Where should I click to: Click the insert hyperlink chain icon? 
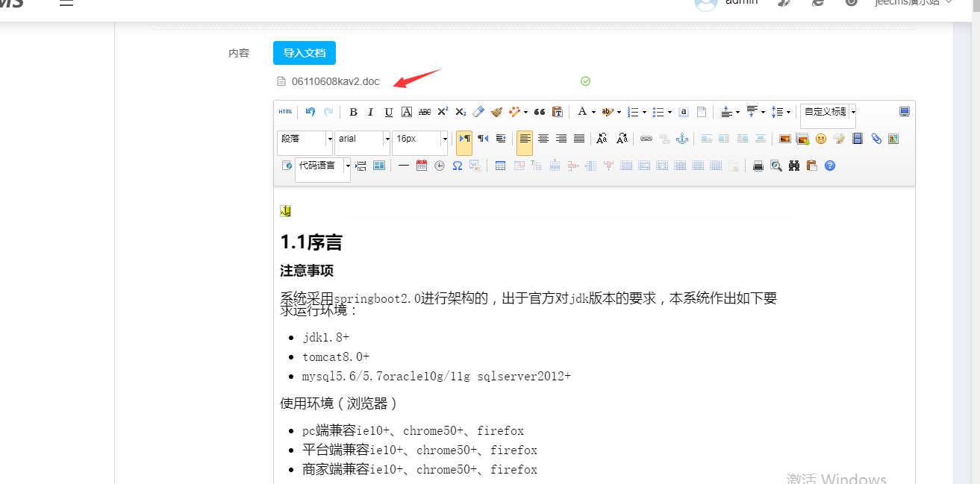tap(646, 139)
